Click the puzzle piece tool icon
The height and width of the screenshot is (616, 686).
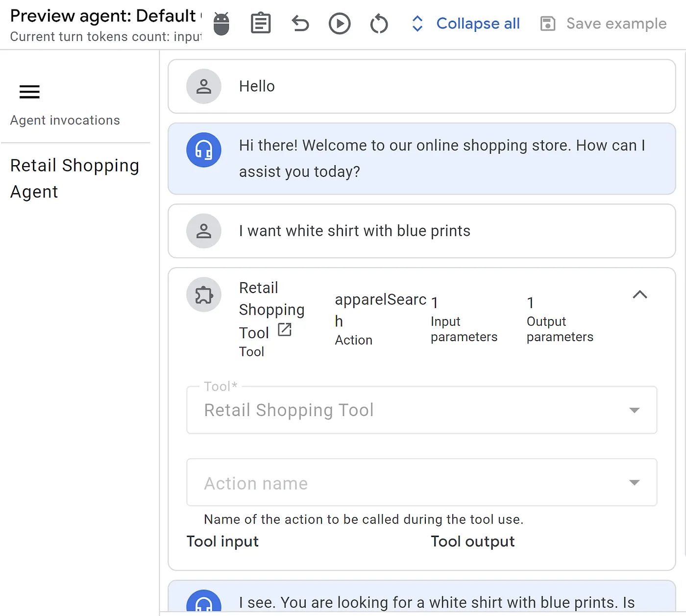tap(204, 295)
